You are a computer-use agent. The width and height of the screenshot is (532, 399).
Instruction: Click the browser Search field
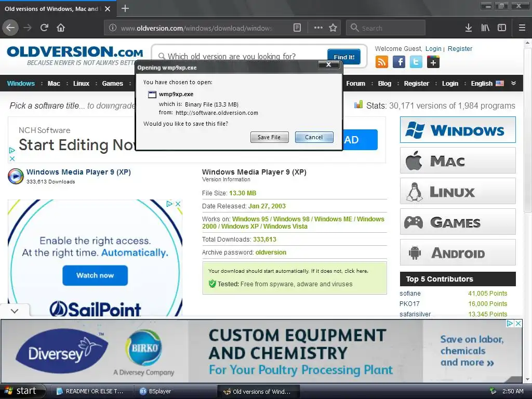[385, 28]
